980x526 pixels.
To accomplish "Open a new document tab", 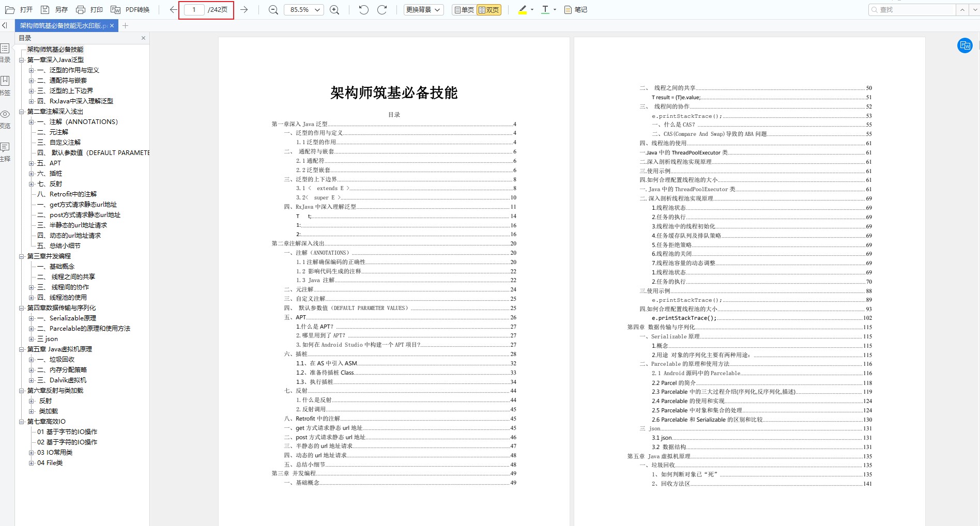I will point(125,25).
